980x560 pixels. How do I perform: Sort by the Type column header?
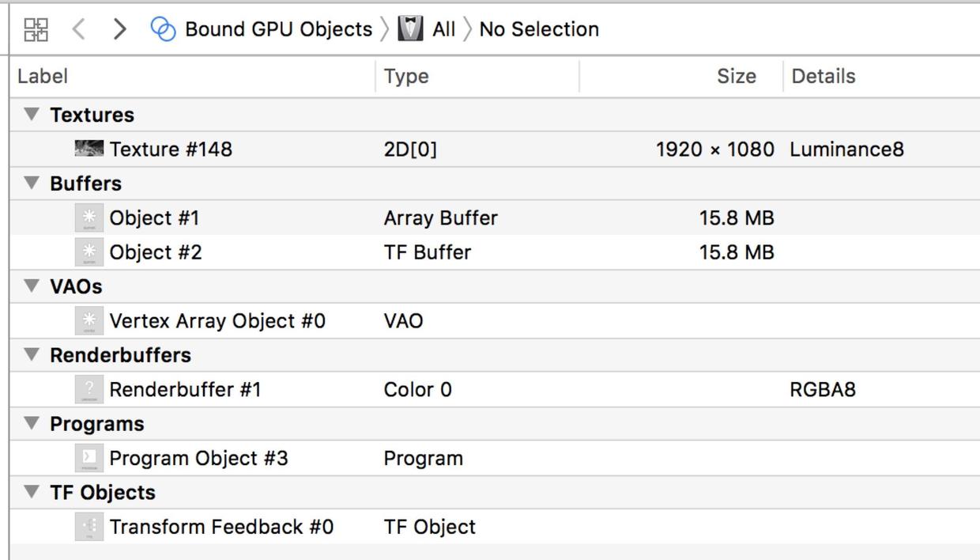(x=406, y=76)
